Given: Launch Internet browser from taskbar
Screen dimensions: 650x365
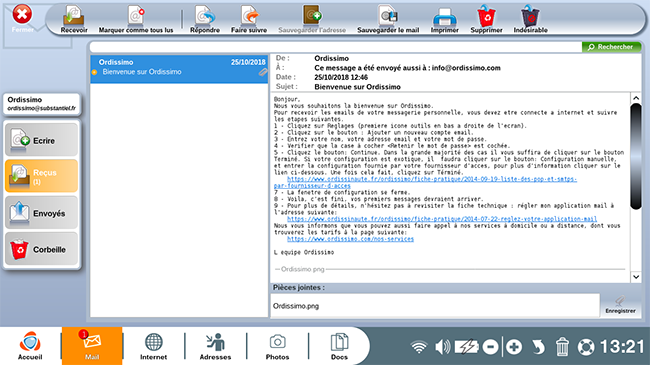Looking at the screenshot, I should click(x=153, y=346).
